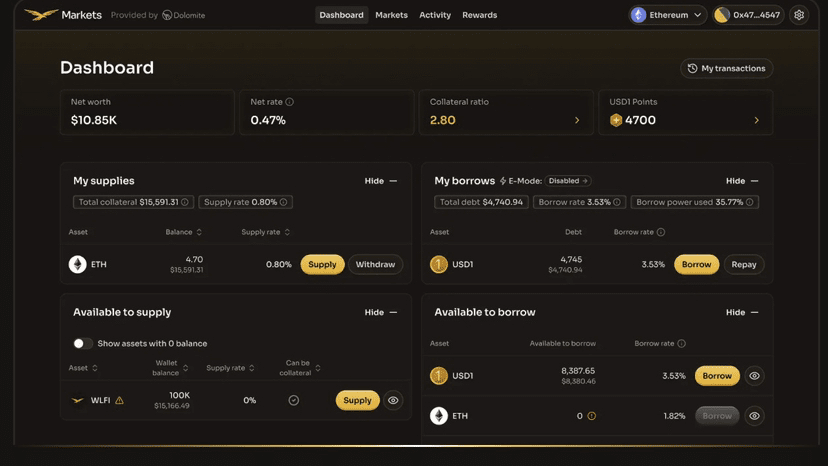Click the eagle logo beside Markets

click(41, 15)
